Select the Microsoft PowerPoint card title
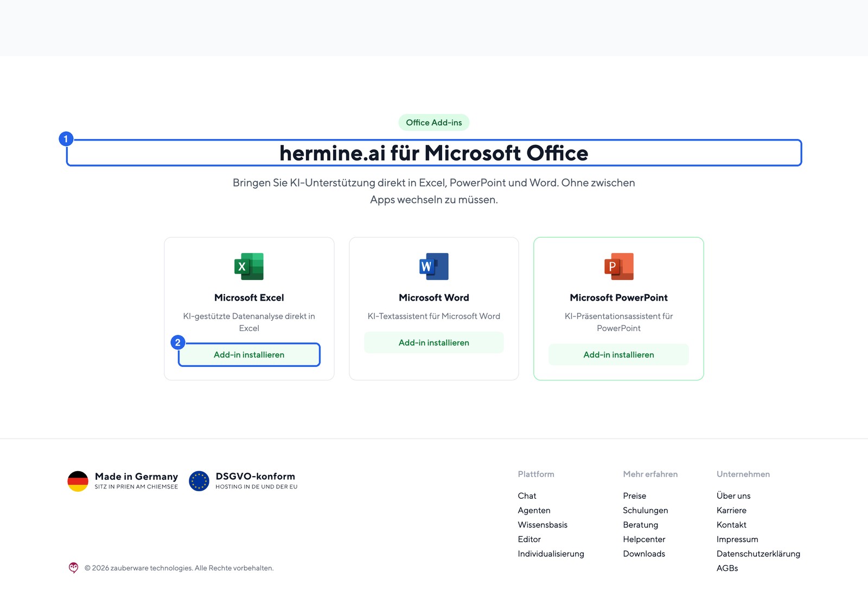This screenshot has width=868, height=603. 619,297
